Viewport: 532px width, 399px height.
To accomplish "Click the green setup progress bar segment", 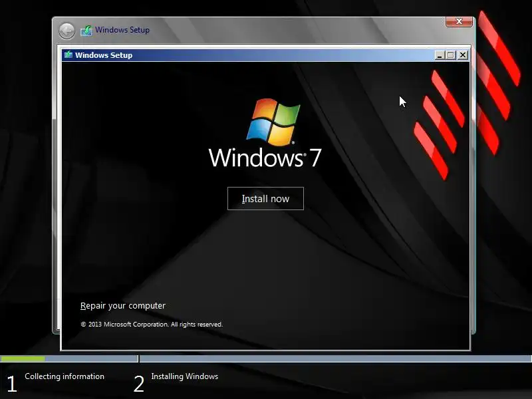I will 23,358.
